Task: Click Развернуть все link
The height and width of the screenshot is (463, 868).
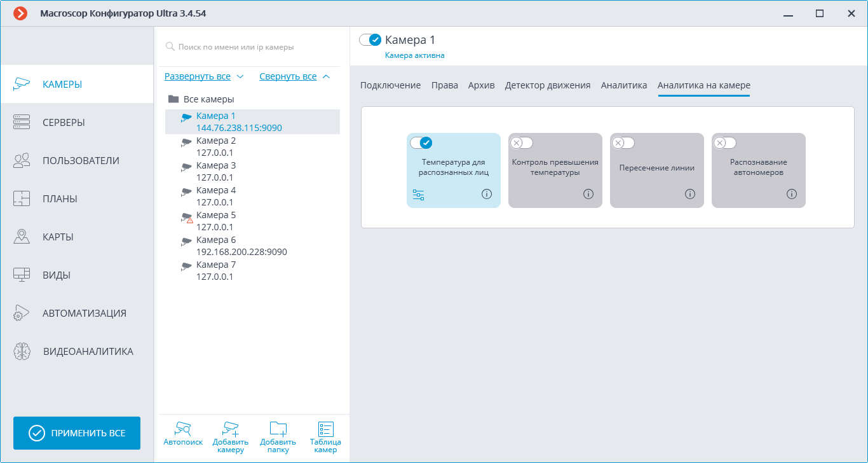Action: (198, 76)
